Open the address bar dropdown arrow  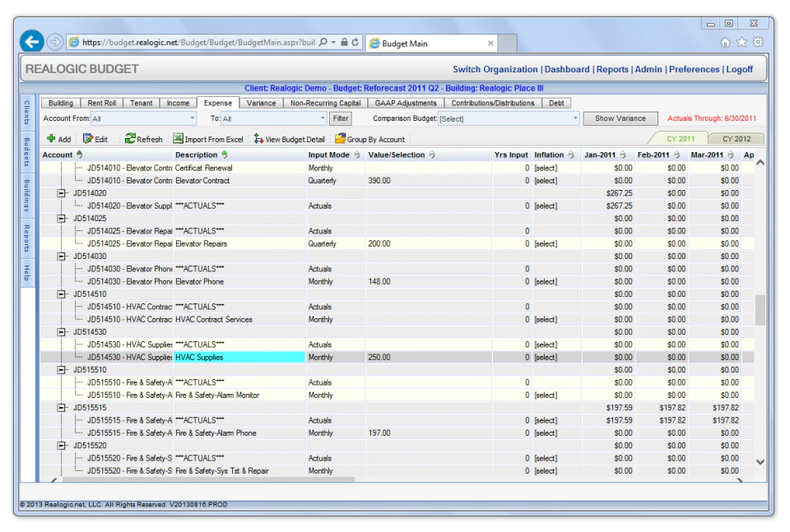pyautogui.click(x=333, y=42)
